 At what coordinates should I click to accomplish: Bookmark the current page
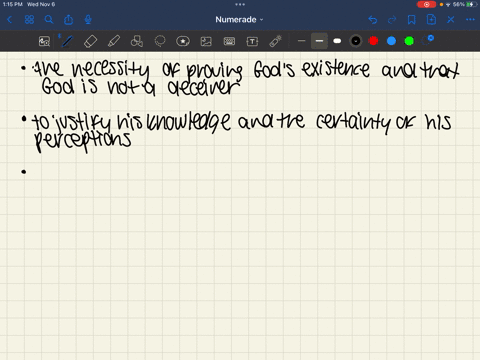tap(412, 20)
